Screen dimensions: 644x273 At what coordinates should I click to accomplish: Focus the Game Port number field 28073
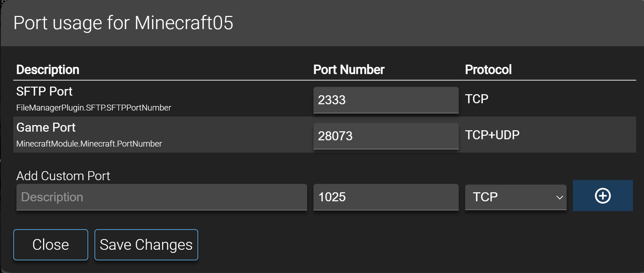pos(386,136)
